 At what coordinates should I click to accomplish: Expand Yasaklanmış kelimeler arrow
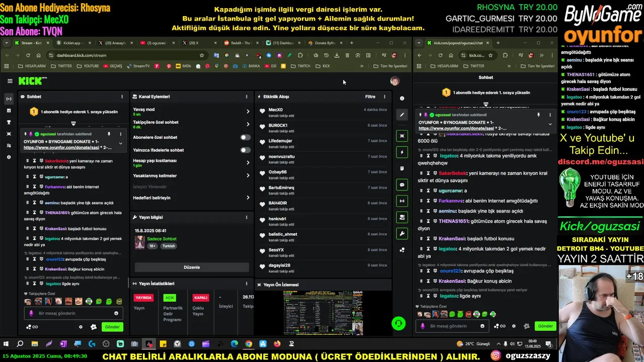[248, 175]
